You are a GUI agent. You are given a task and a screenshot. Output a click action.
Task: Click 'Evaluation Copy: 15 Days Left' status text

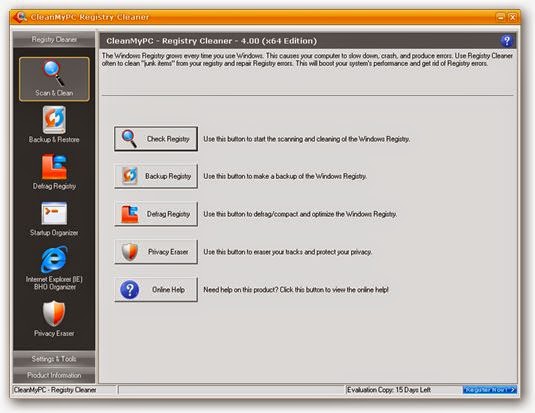click(389, 390)
